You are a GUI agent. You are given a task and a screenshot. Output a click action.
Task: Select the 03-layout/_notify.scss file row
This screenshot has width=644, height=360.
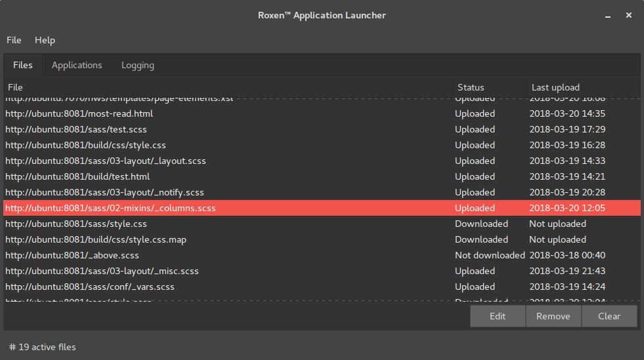pyautogui.click(x=322, y=192)
